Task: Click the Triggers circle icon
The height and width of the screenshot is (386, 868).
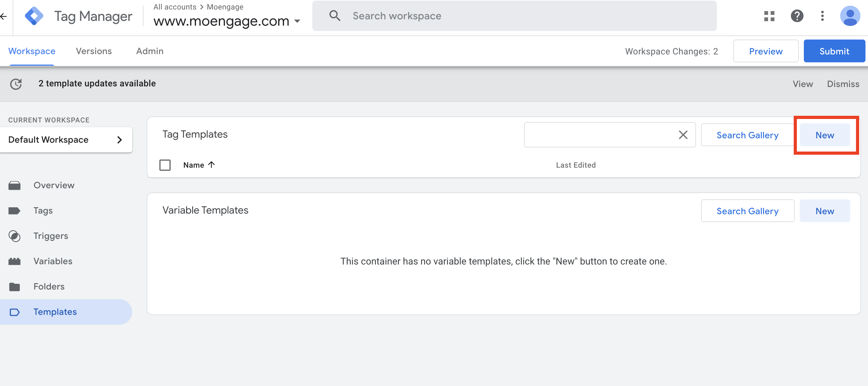Action: [x=15, y=236]
